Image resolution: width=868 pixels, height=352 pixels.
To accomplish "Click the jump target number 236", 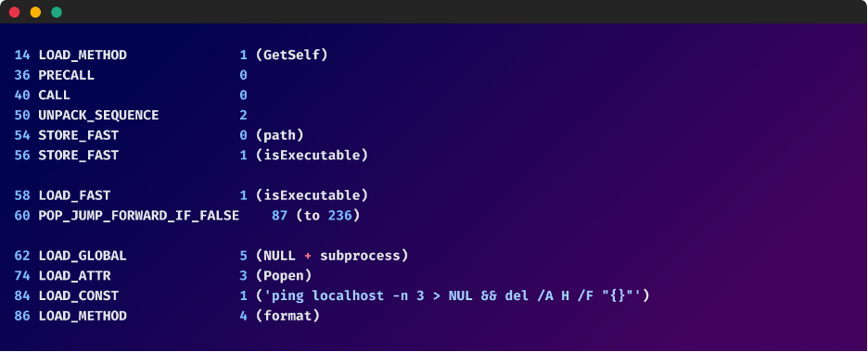I will (x=340, y=216).
